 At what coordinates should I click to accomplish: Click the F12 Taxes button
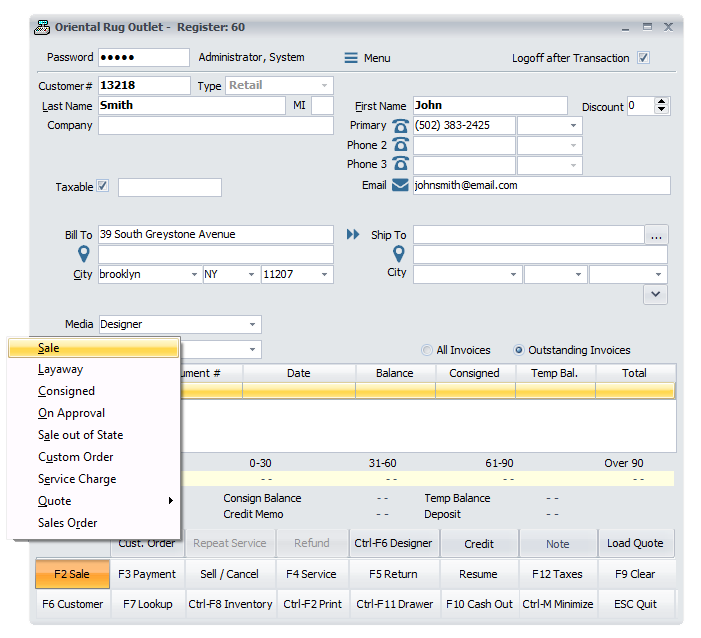pos(557,574)
